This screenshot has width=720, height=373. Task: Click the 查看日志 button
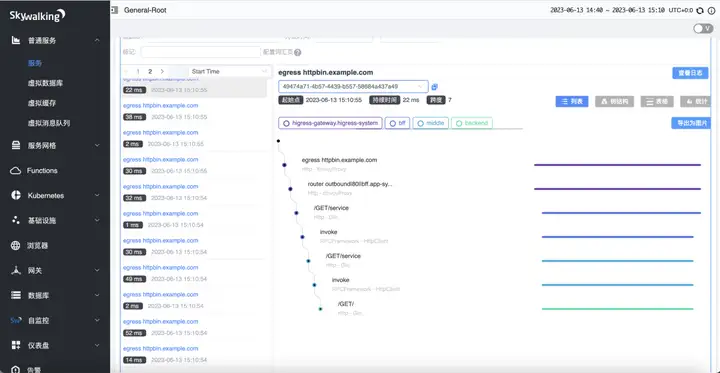tap(690, 73)
